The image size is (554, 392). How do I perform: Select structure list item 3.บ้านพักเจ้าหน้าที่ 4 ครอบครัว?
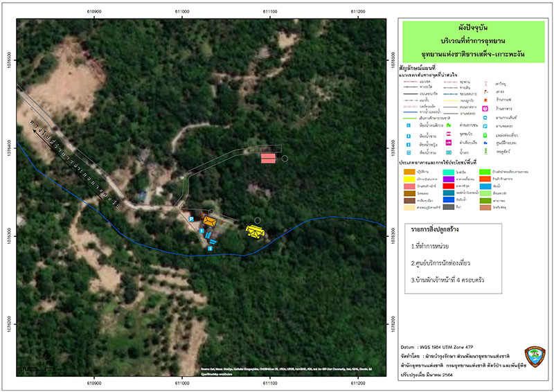[x=447, y=280]
